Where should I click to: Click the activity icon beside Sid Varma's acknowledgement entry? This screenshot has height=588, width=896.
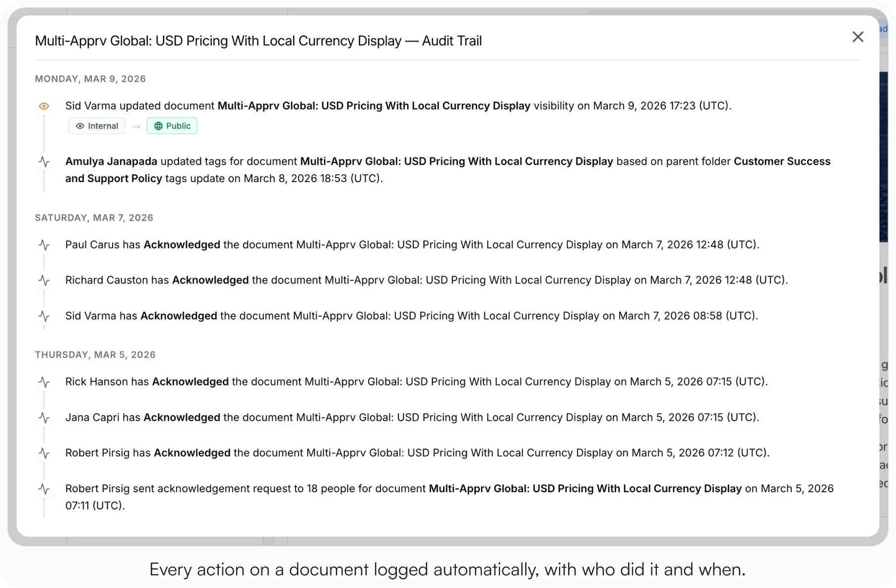tap(44, 316)
